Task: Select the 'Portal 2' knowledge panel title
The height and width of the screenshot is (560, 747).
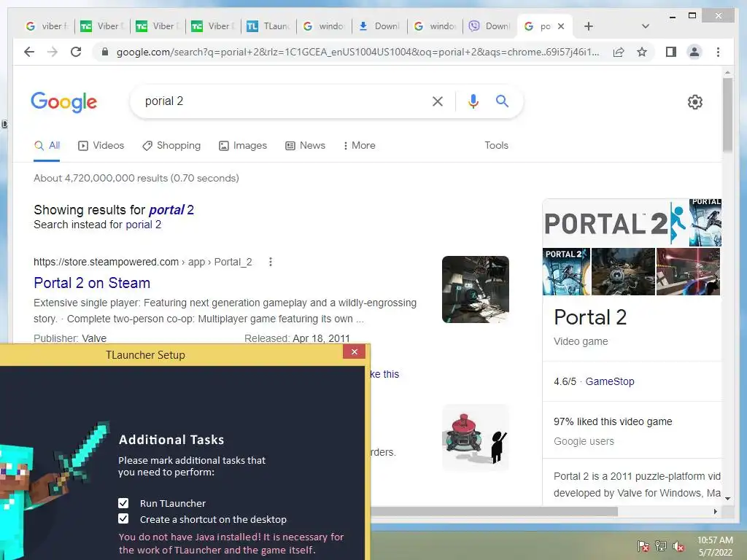Action: pos(589,317)
